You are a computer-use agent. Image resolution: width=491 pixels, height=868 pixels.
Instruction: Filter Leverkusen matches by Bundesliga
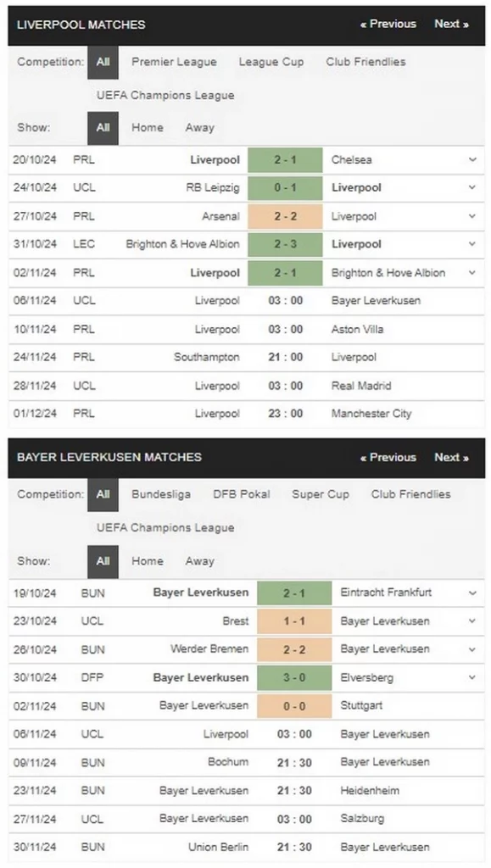point(161,494)
